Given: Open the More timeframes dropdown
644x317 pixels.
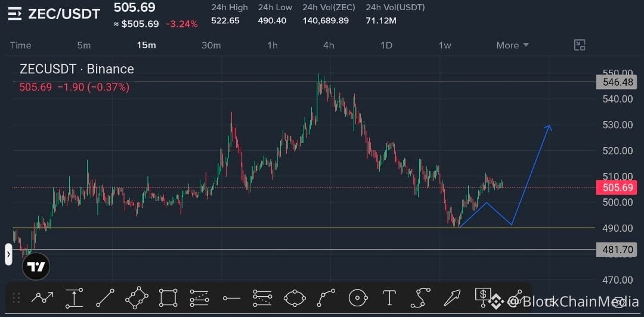Looking at the screenshot, I should pos(513,45).
